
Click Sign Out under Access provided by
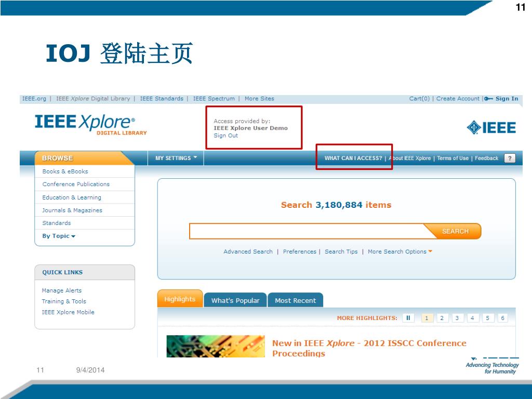225,136
